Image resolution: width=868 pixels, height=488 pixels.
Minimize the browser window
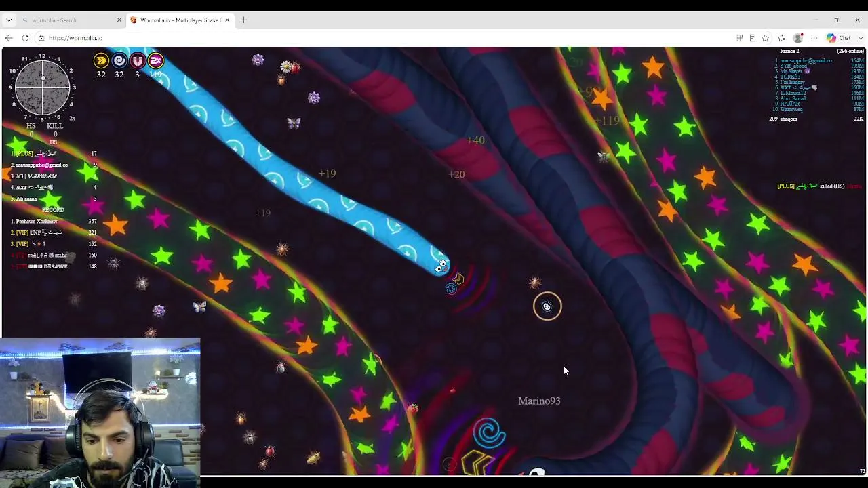[x=815, y=20]
